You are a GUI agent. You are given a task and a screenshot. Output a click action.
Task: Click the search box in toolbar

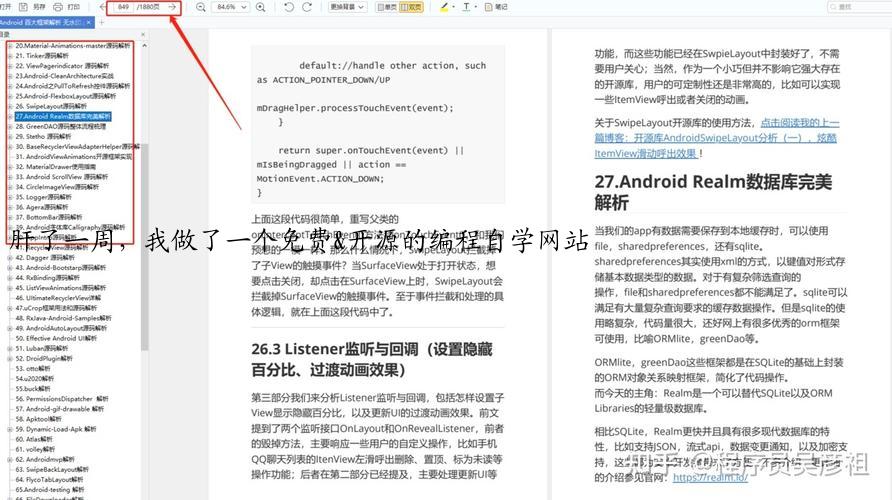(859, 7)
